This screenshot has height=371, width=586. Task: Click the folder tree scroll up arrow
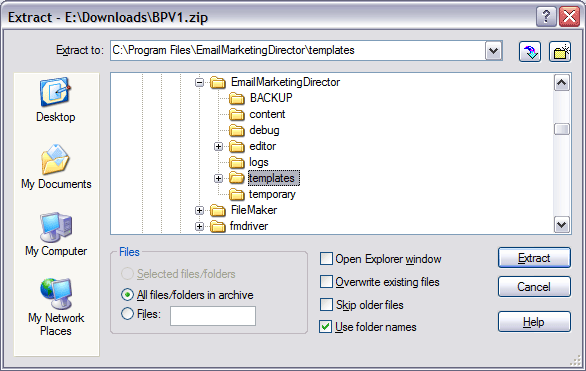pyautogui.click(x=562, y=83)
